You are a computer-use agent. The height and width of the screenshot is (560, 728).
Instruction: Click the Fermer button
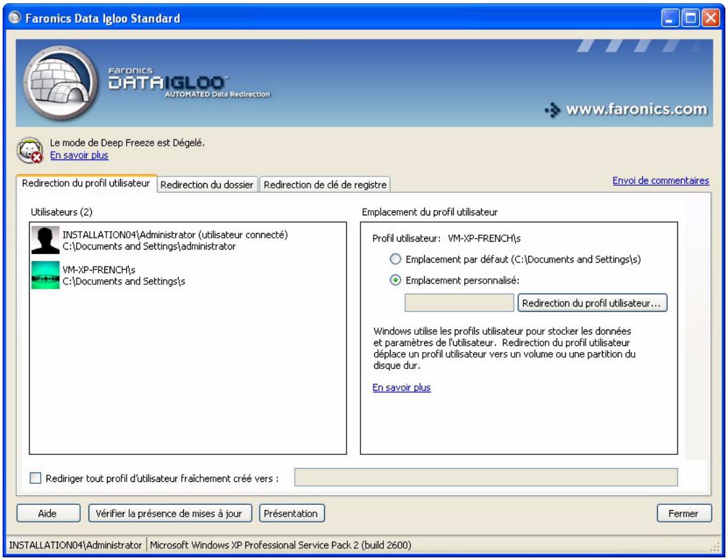[x=684, y=513]
